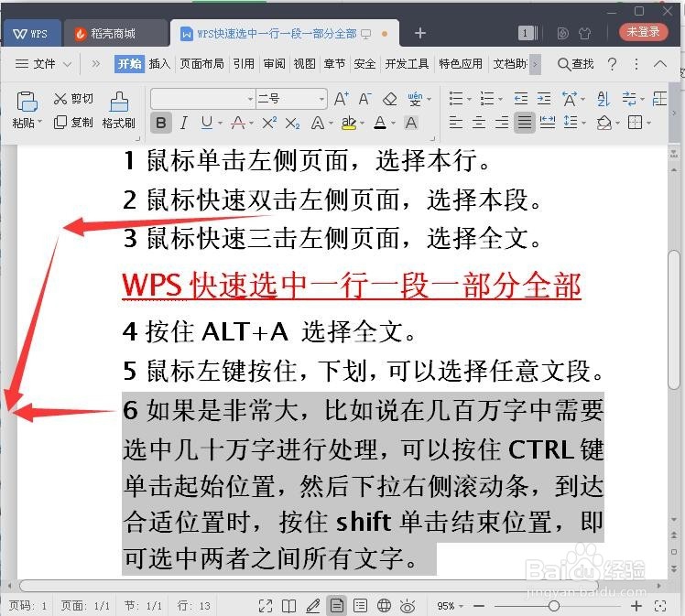This screenshot has height=616, width=685.
Task: Expand the hidden ribbon tabs arrow after 文档助
Action: click(535, 65)
